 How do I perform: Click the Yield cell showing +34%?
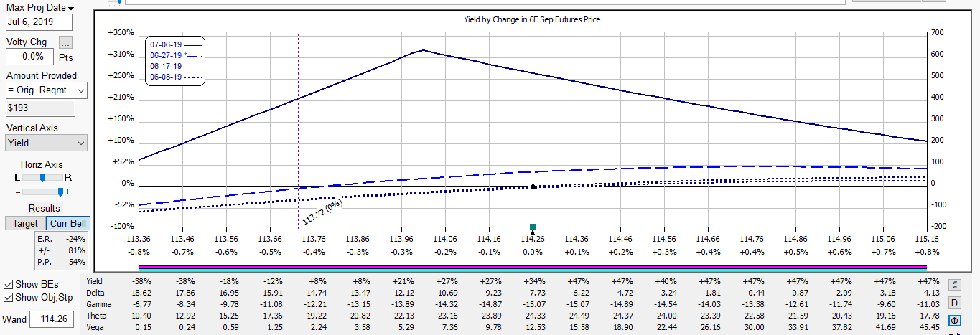(x=534, y=281)
